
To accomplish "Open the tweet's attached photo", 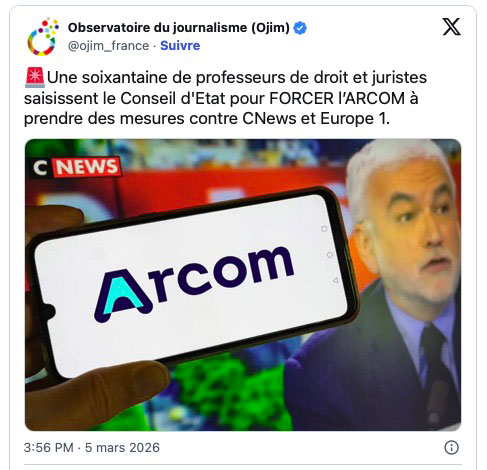I will [x=243, y=285].
